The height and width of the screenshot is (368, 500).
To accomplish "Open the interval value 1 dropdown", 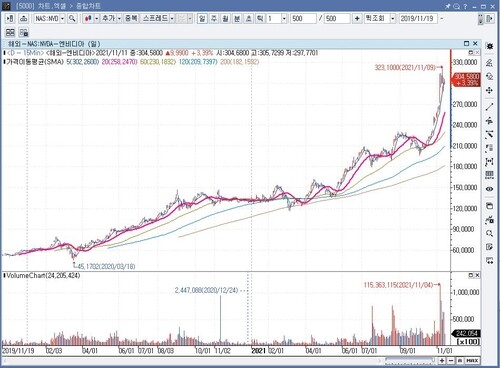I will (284, 18).
